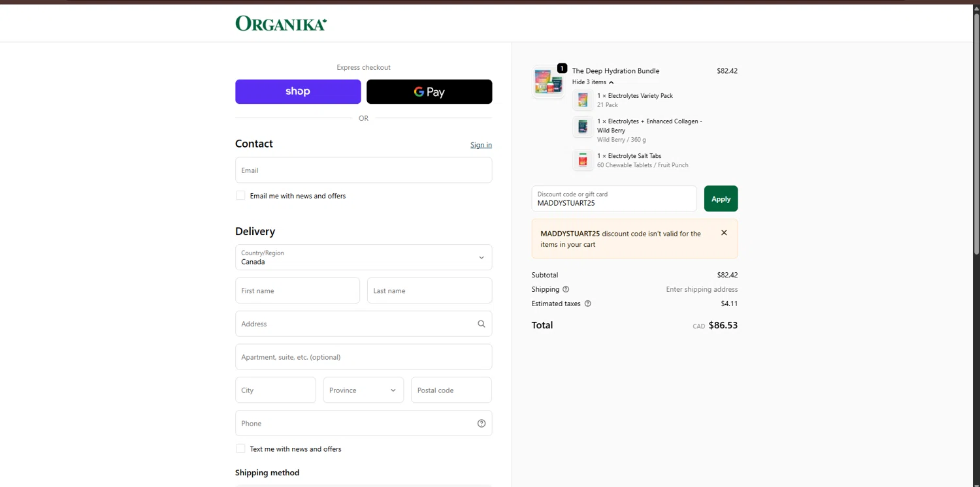Collapse the Hide 3 items expander
Viewport: 980px width, 487px height.
click(593, 82)
